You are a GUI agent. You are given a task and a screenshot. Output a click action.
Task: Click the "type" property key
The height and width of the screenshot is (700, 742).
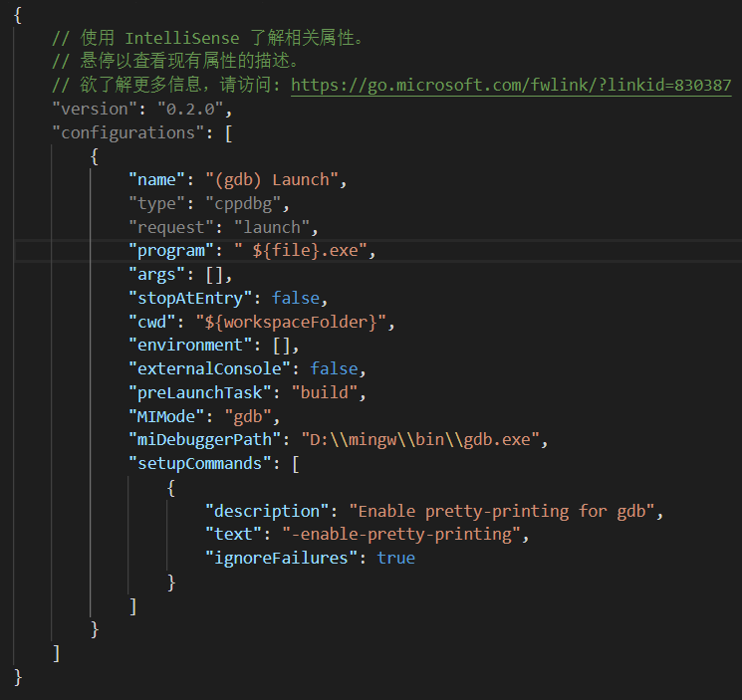(156, 204)
